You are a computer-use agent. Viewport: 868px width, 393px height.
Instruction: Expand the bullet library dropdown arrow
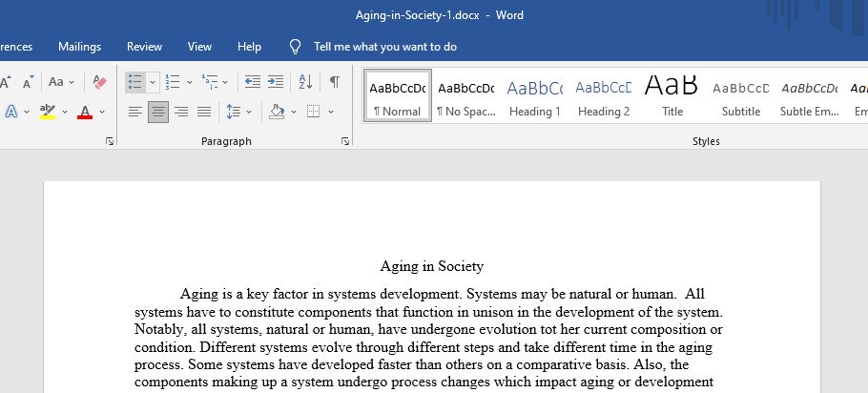(x=153, y=82)
